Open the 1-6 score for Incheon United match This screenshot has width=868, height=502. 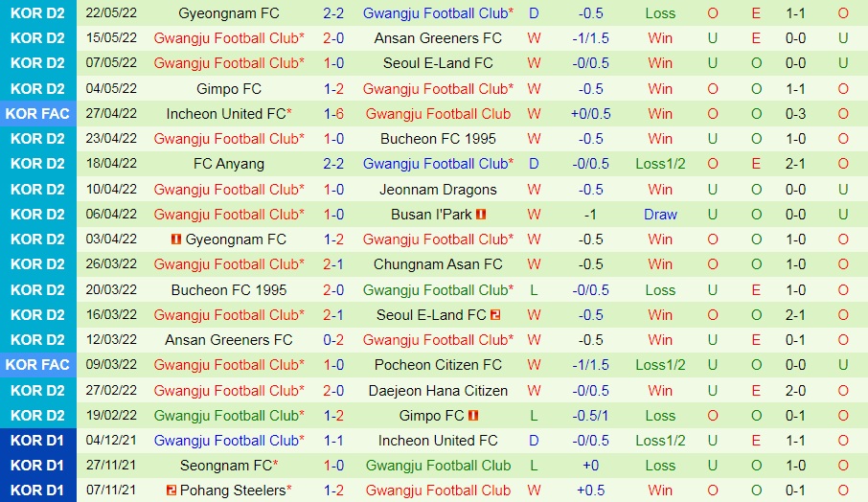(x=333, y=114)
